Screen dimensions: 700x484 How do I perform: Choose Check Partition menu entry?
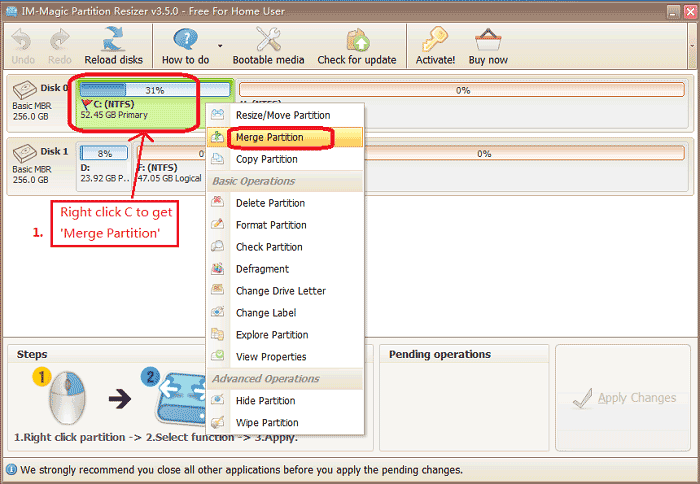pos(285,247)
